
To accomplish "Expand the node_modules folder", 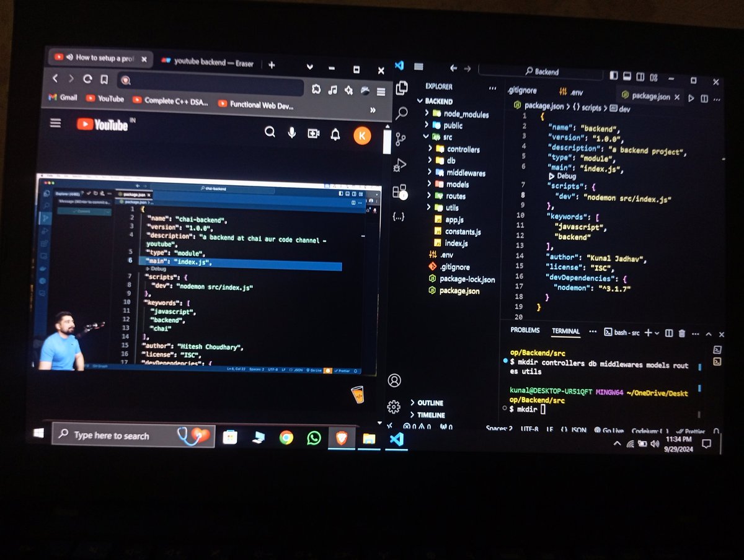I will click(458, 114).
